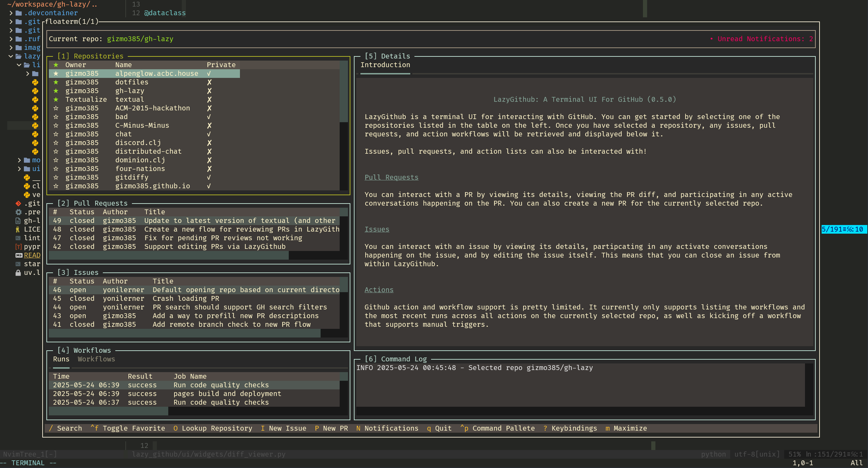
Task: Toggle the favorite star on gizmo385/dotfiles repo
Action: coord(56,82)
